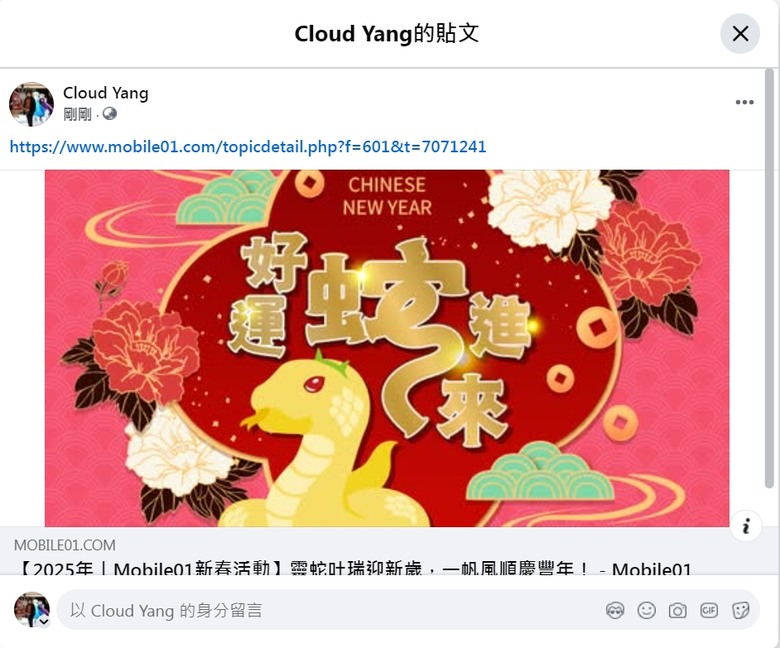
Task: Open the Chinese New Year snake preview image
Action: 387,348
